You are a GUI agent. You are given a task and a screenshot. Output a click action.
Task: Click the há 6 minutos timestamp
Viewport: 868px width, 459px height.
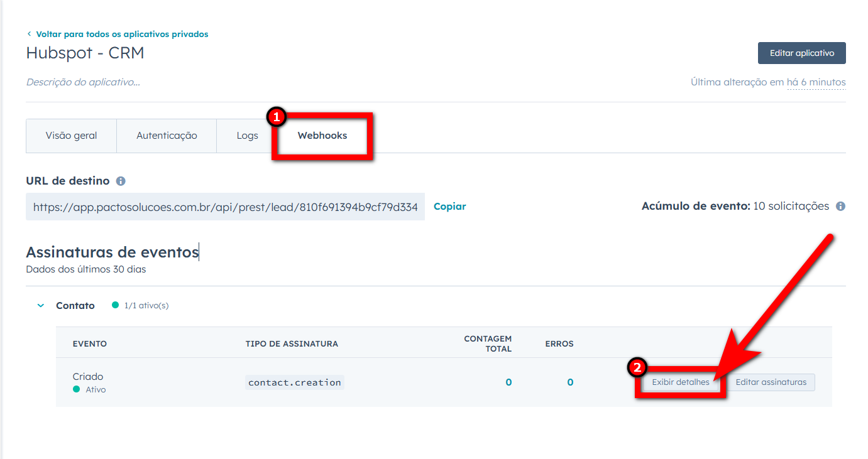point(816,82)
